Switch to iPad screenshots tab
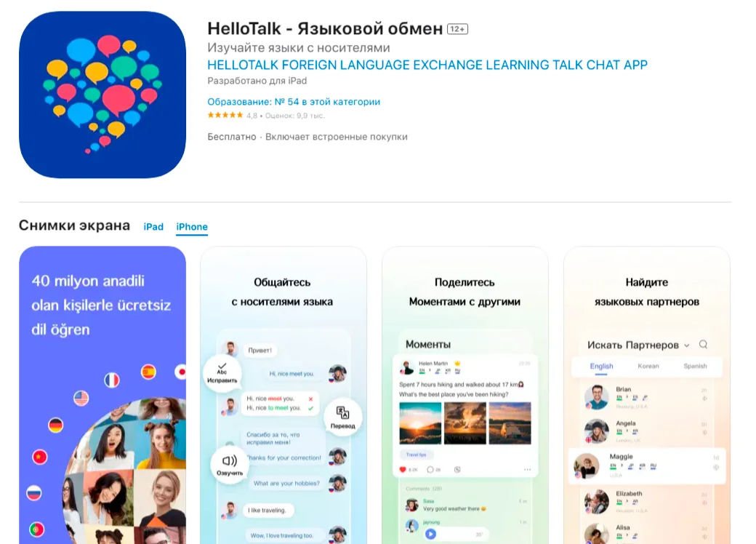 coord(153,227)
